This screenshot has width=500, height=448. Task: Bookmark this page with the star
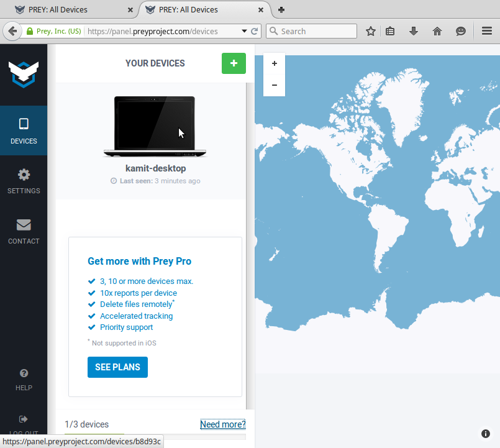tap(371, 31)
